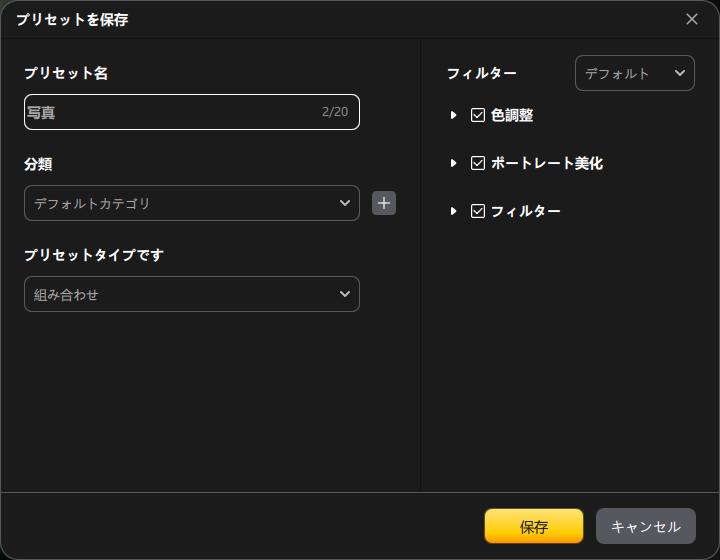The height and width of the screenshot is (560, 720).
Task: Select the ポートレート美化 label text
Action: coord(547,163)
